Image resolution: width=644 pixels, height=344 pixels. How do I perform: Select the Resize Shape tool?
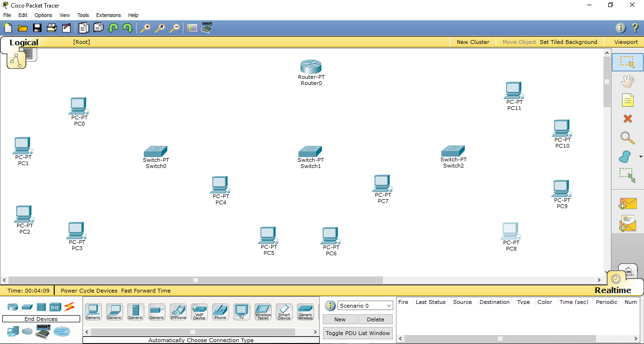[x=627, y=175]
